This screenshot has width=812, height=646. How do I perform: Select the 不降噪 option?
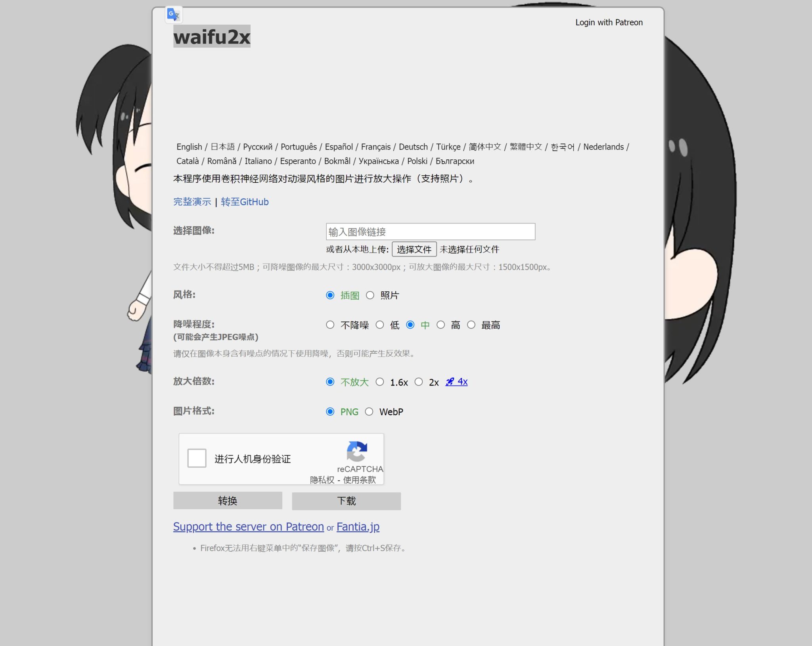(x=330, y=325)
